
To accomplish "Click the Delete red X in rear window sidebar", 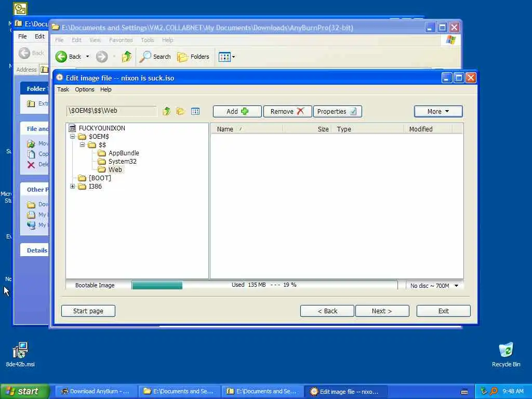I will tap(31, 165).
